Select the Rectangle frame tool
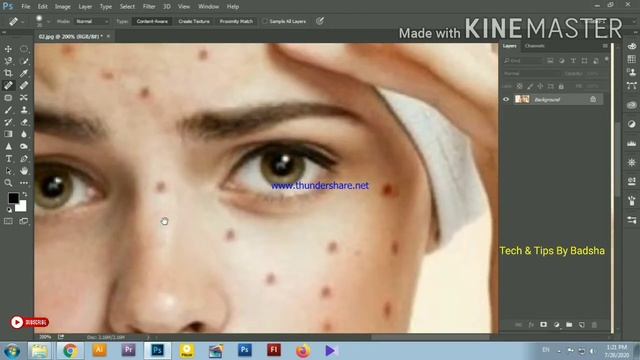This screenshot has width=640, height=360. click(x=8, y=98)
